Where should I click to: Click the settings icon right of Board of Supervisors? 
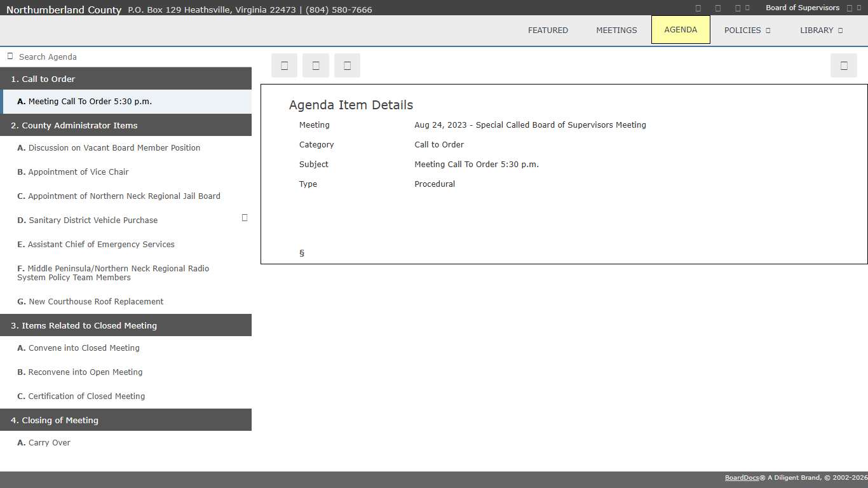849,8
